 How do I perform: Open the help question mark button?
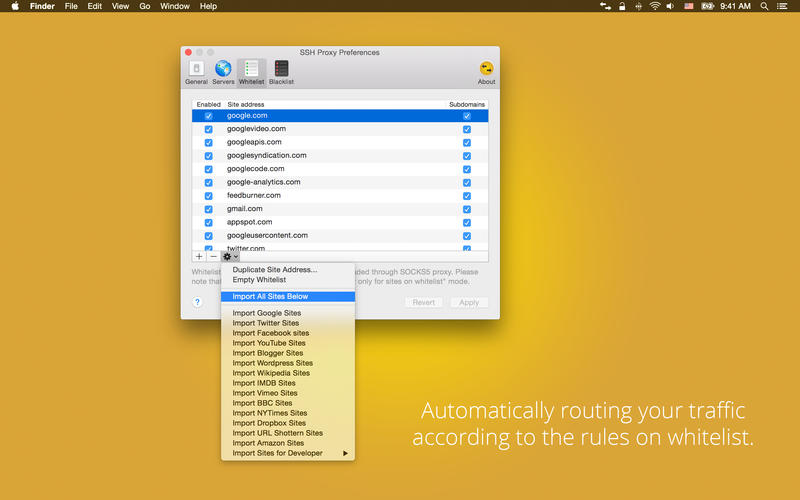(x=197, y=302)
